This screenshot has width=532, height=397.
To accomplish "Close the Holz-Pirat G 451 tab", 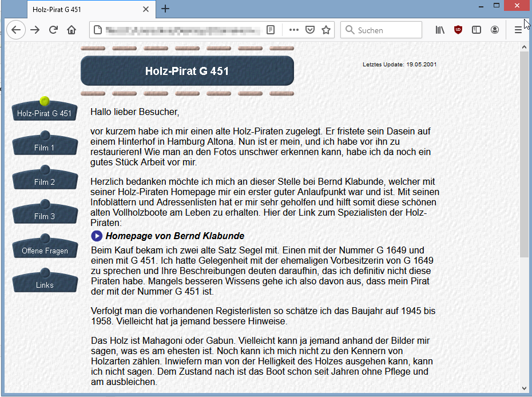I will (x=146, y=9).
